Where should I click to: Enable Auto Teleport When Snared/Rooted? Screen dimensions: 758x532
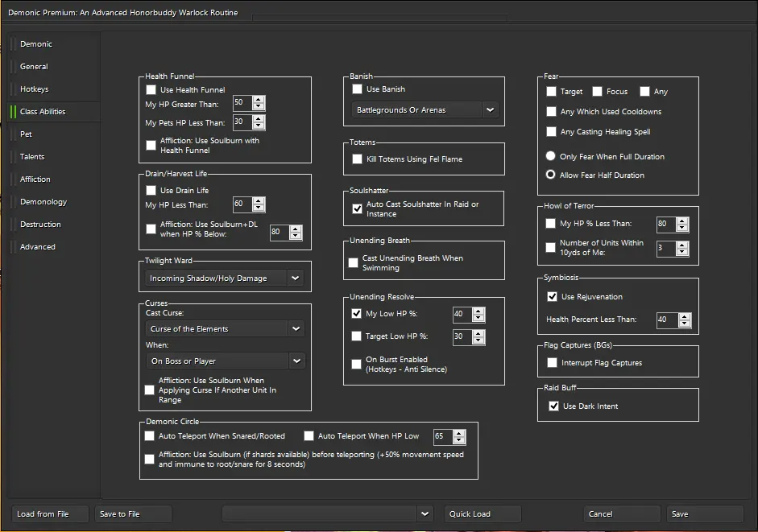tap(149, 436)
